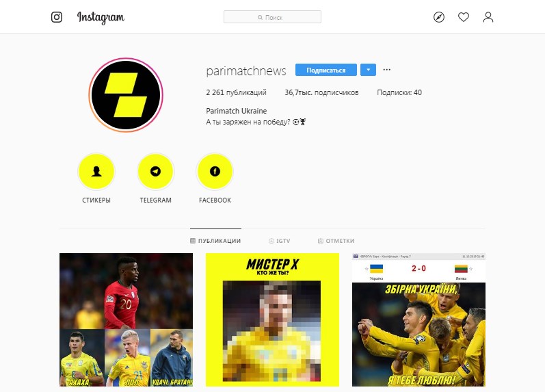Open the activity heart icon
The image size is (545, 392).
464,17
